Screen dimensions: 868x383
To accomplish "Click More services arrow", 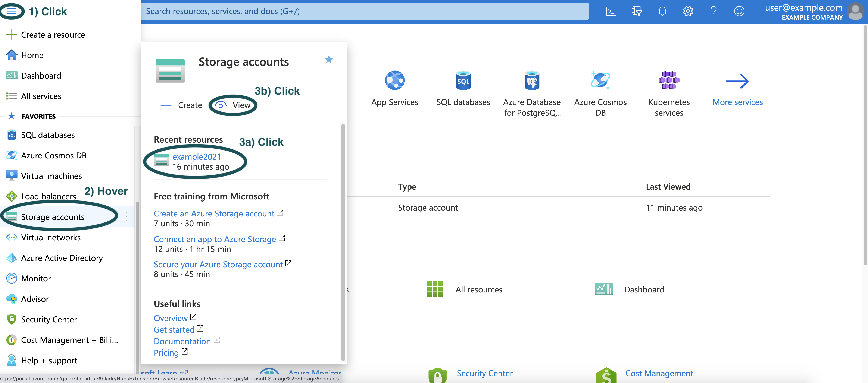I will pos(737,81).
